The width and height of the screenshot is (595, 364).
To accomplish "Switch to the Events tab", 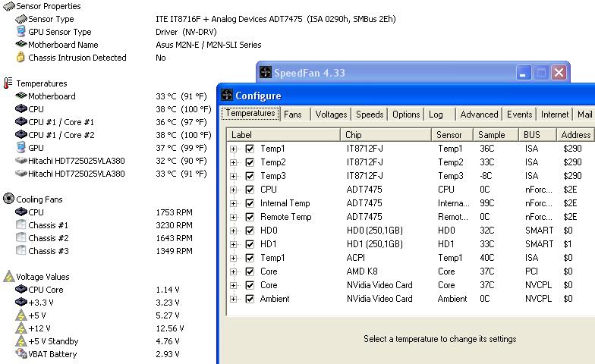I will pyautogui.click(x=519, y=114).
